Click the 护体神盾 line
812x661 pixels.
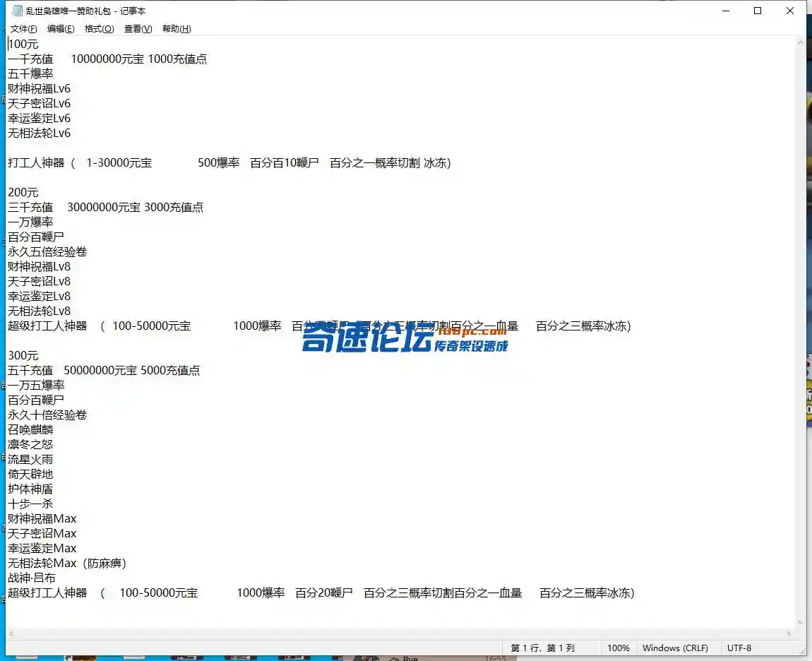pyautogui.click(x=30, y=489)
